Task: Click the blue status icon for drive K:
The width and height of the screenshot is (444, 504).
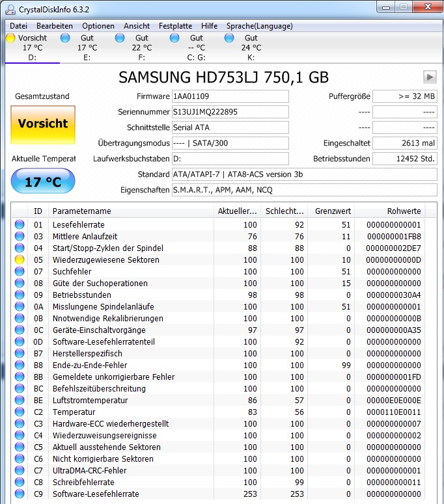Action: (x=229, y=38)
